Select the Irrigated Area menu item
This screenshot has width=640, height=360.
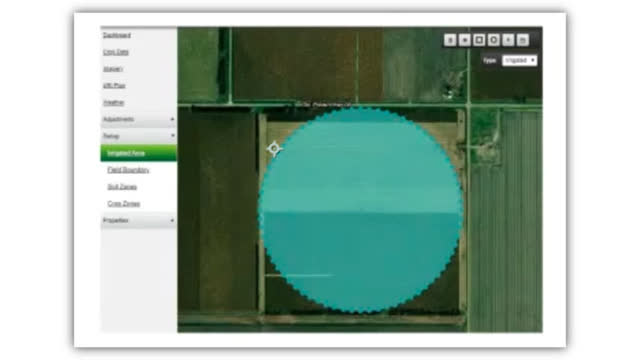click(139, 153)
